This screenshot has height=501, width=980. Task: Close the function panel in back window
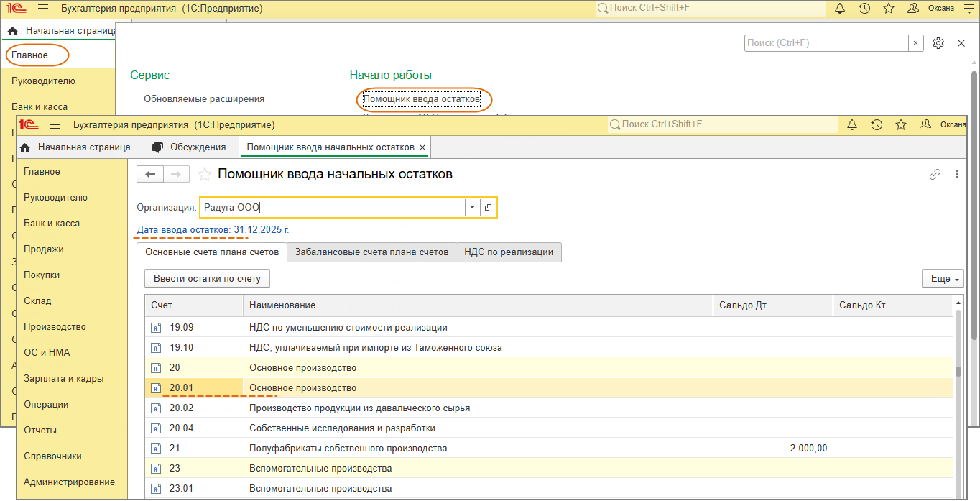[961, 43]
